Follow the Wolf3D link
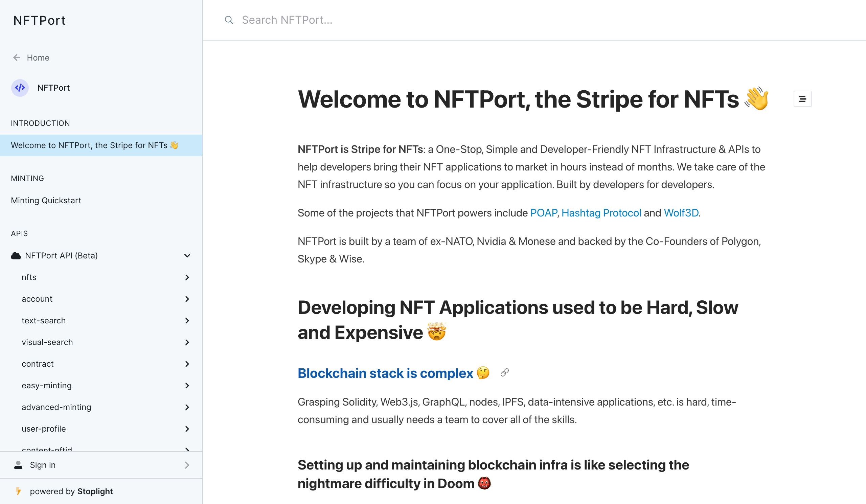Viewport: 866px width, 504px height. (681, 213)
